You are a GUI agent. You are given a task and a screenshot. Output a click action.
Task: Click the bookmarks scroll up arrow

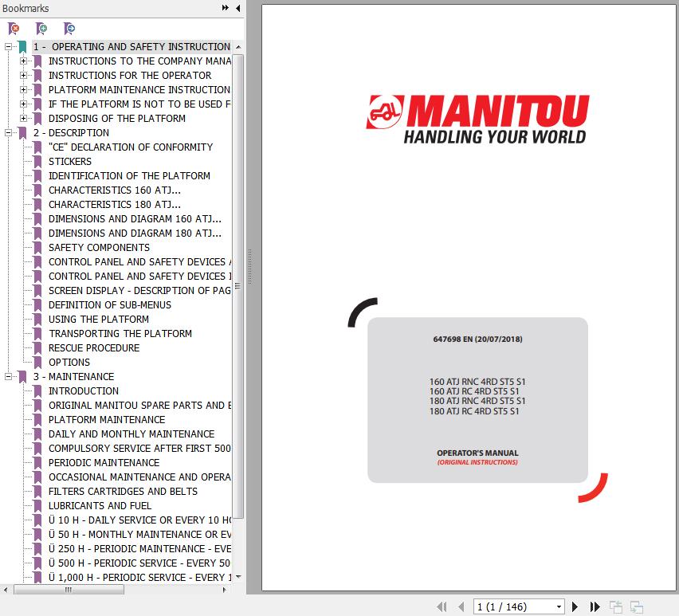click(x=238, y=47)
